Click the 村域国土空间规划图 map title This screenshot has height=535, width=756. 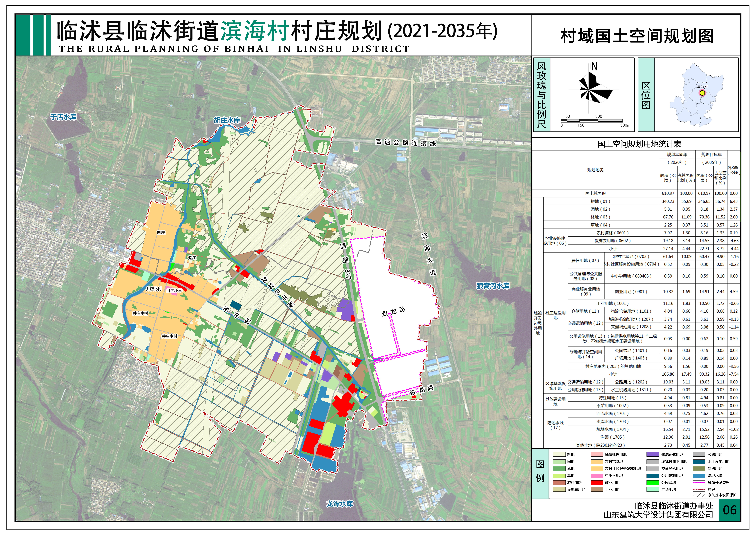pos(637,36)
